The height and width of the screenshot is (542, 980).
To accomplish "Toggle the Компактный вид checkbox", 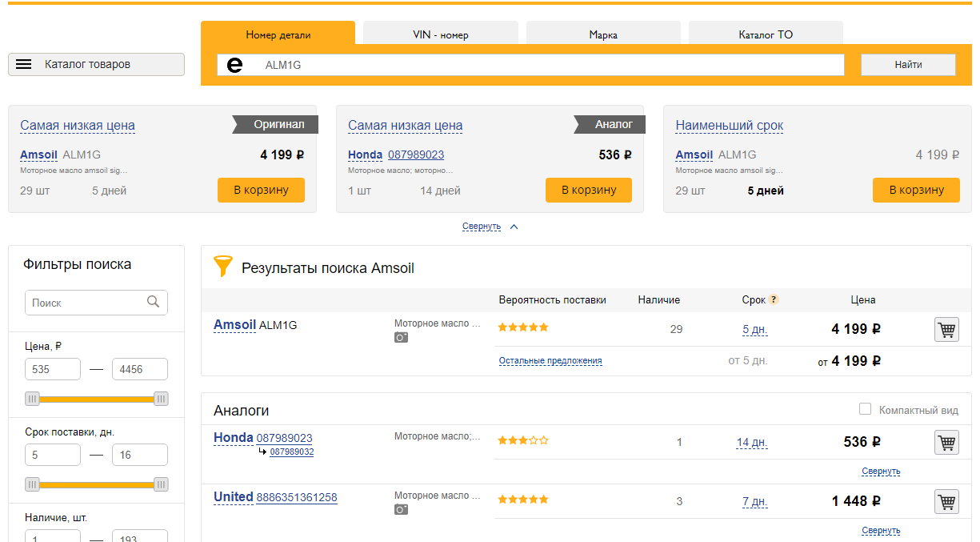I will (865, 409).
